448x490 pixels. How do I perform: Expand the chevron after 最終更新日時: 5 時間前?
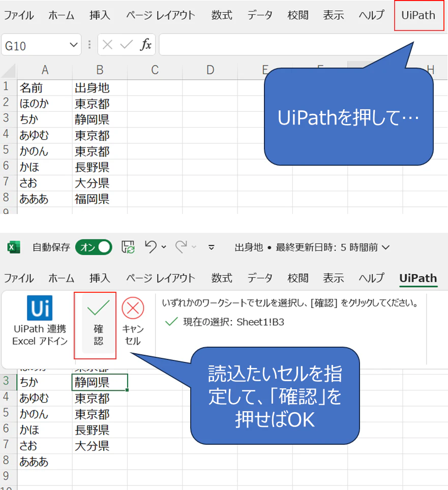[x=386, y=248]
